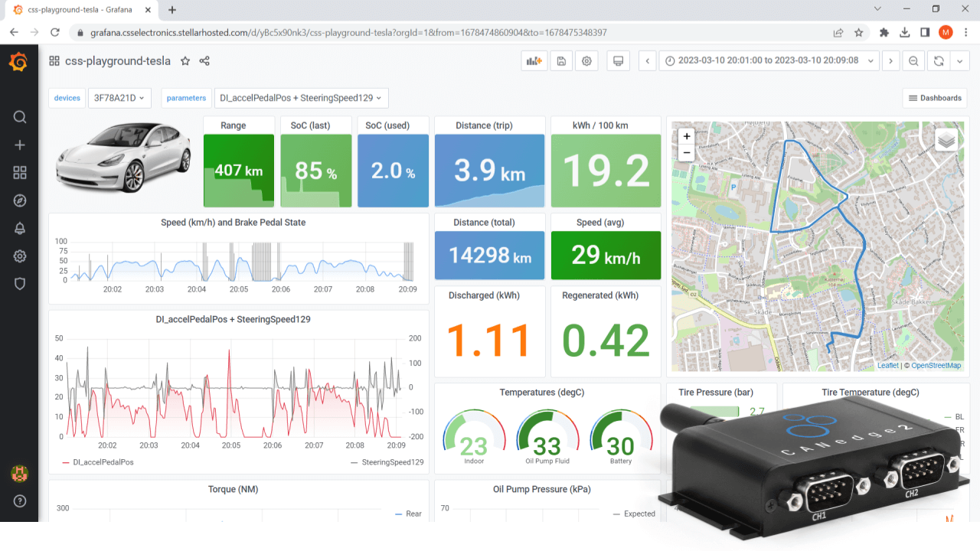The width and height of the screenshot is (980, 551).
Task: Open the Add panel toolbar icon
Action: pos(534,60)
